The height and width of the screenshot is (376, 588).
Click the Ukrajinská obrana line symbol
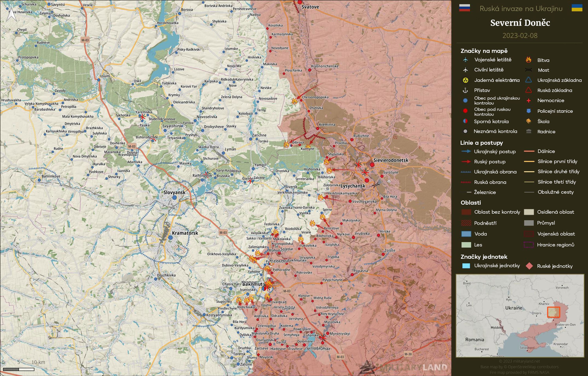click(466, 172)
